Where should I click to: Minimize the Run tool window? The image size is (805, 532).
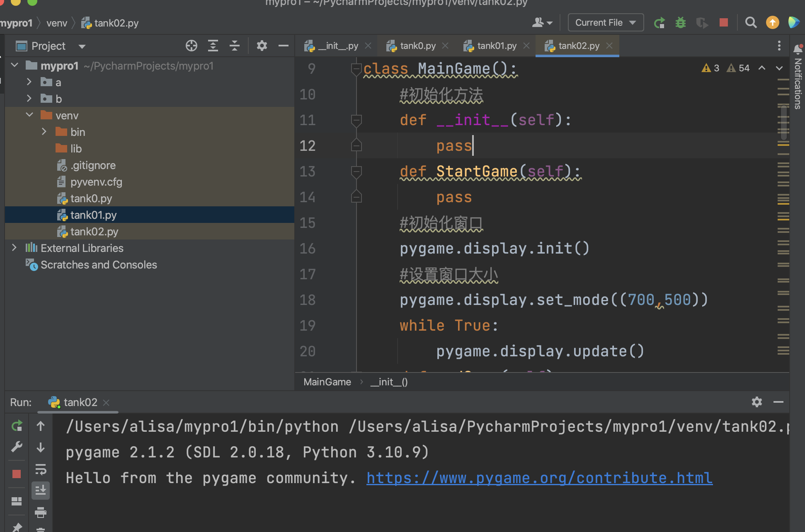(x=778, y=402)
